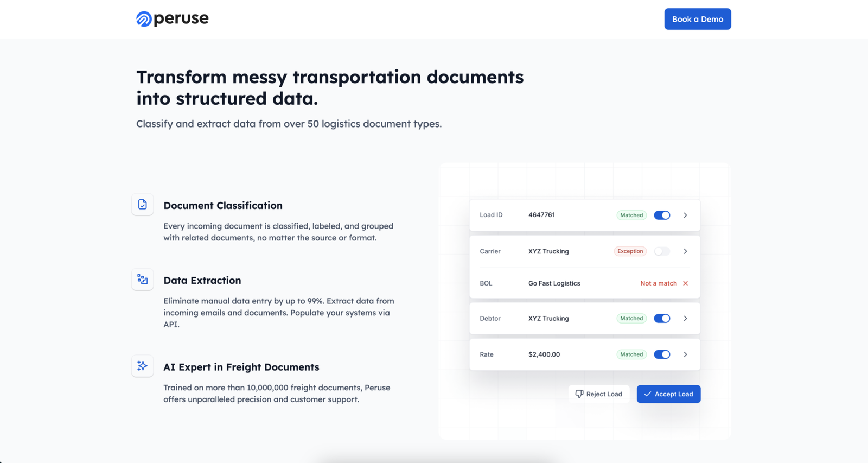Click the AI Expert in Freight Documents heading
Screen dimensions: 868x463
coord(241,367)
